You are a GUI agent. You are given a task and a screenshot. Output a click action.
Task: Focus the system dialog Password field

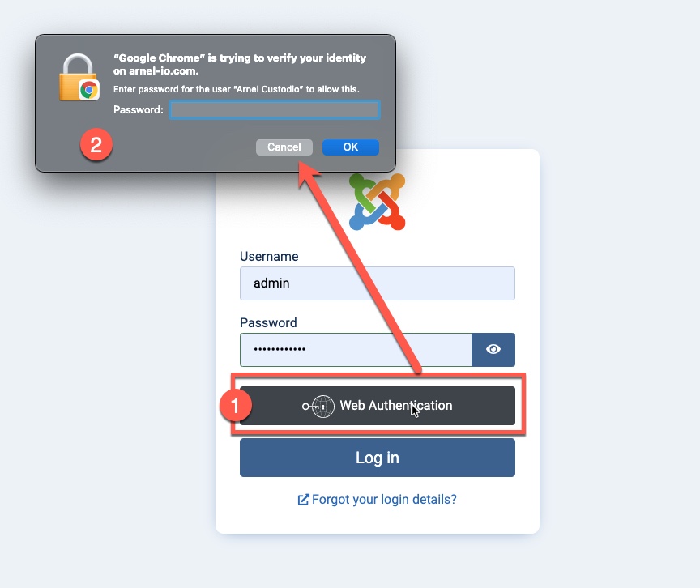click(274, 110)
